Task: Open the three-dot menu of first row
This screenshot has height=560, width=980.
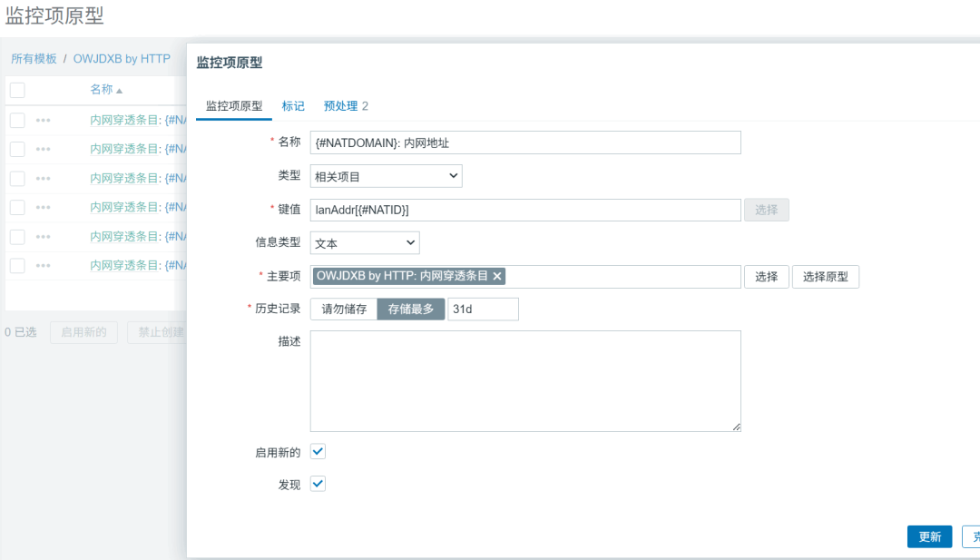Action: coord(44,120)
